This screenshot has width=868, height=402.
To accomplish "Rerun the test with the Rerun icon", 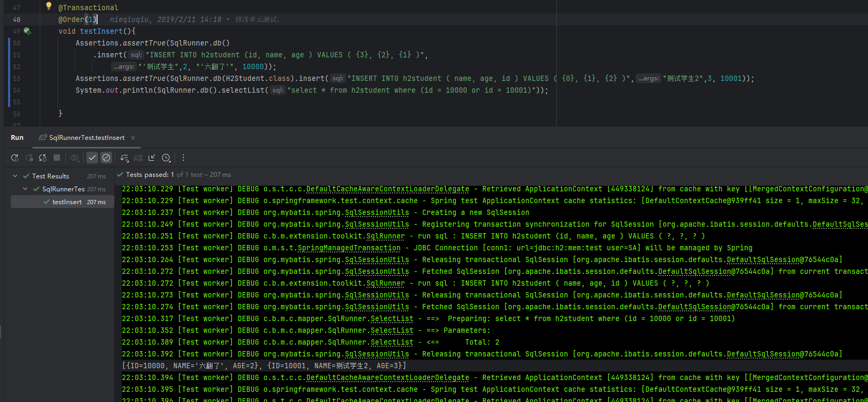I will (15, 158).
